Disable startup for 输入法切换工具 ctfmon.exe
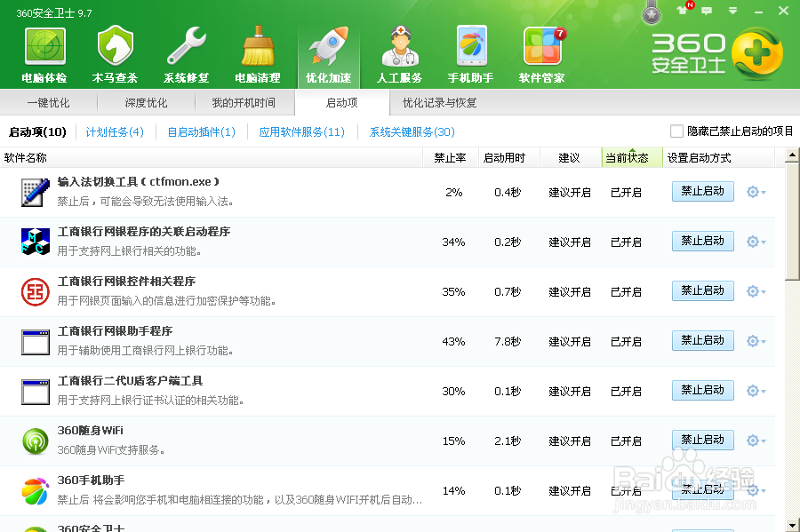 [702, 191]
